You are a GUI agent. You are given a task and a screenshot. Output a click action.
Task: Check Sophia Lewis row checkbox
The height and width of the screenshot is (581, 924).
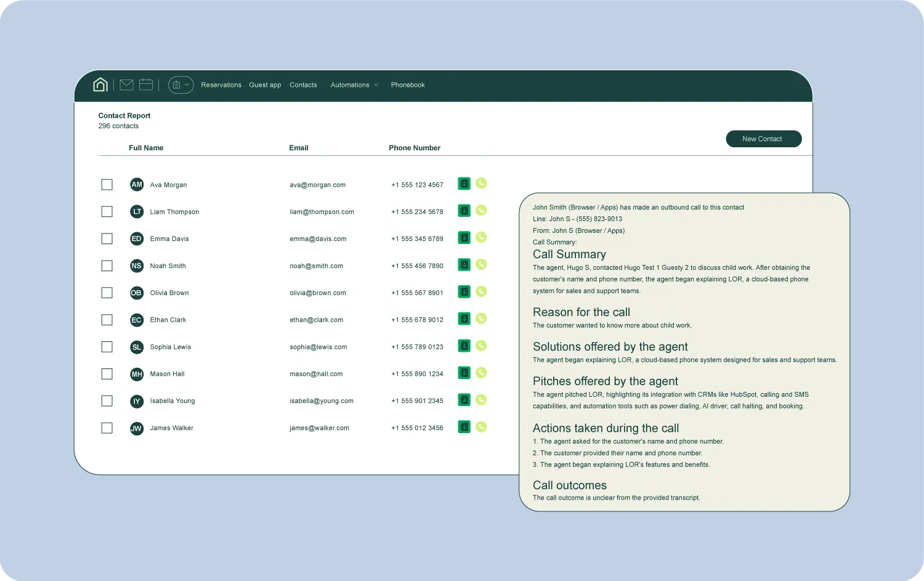(107, 347)
